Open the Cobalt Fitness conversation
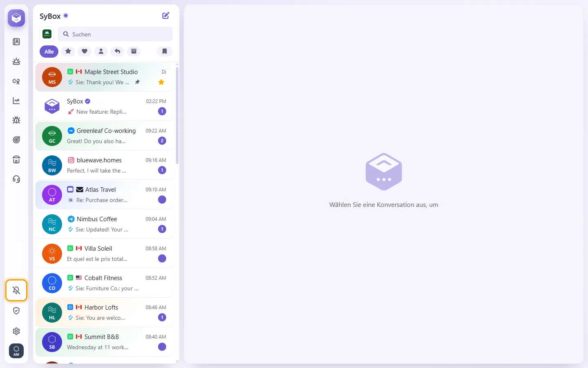This screenshot has height=368, width=588. [x=104, y=283]
